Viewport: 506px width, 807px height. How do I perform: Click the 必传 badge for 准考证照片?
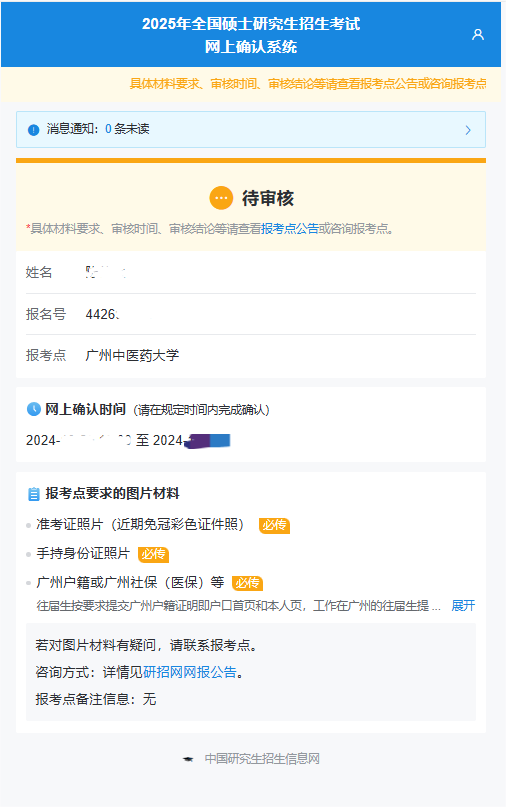click(x=274, y=525)
